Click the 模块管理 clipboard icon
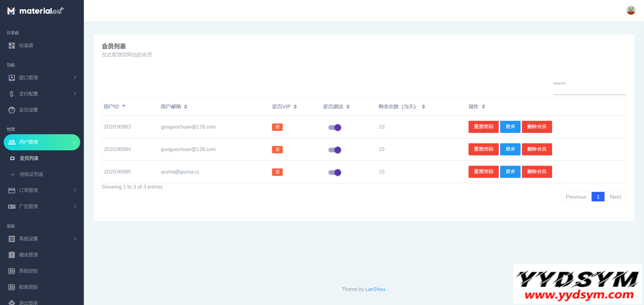Image resolution: width=644 pixels, height=305 pixels. (12, 255)
